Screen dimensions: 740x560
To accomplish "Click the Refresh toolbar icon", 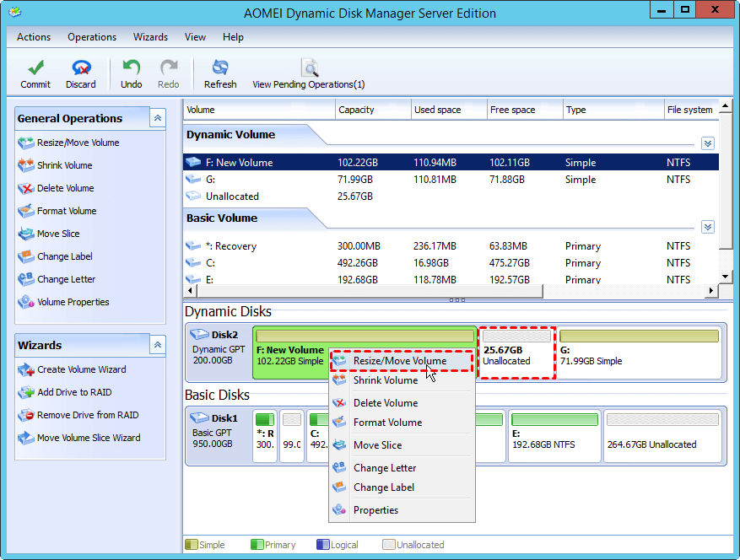I will point(220,68).
